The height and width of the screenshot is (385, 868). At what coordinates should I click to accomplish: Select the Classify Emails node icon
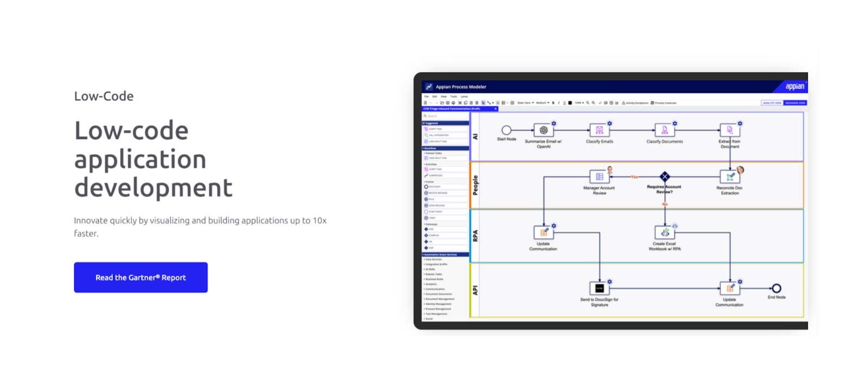(x=599, y=130)
